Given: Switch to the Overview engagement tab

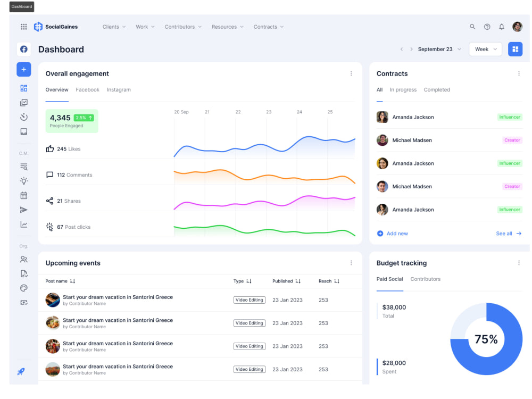Looking at the screenshot, I should 57,90.
